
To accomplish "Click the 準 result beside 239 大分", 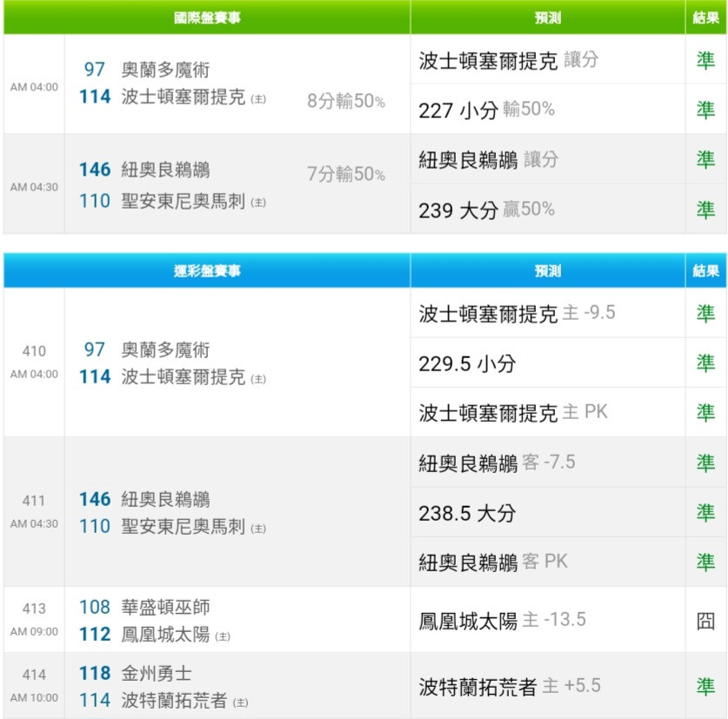I will [705, 210].
